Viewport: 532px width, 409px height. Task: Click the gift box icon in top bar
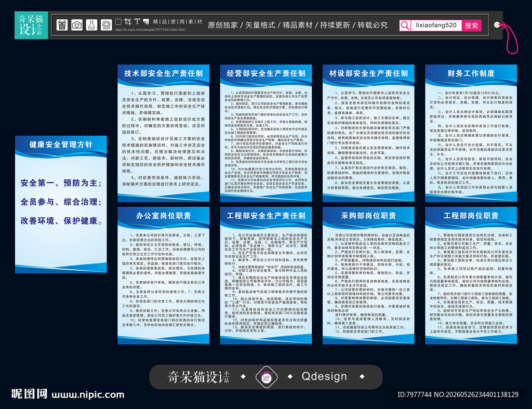click(x=62, y=25)
